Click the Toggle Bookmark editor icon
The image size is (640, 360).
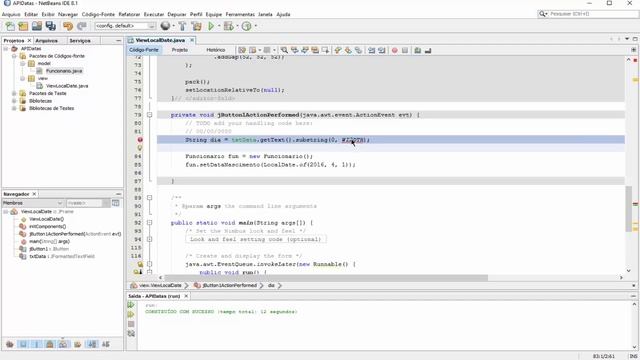(358, 50)
